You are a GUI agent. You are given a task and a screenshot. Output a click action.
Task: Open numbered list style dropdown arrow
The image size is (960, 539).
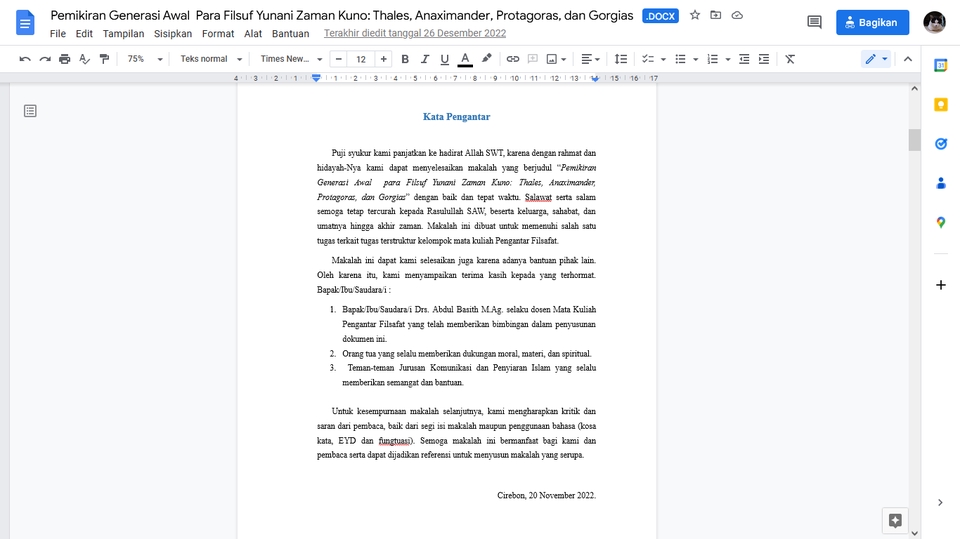point(728,59)
